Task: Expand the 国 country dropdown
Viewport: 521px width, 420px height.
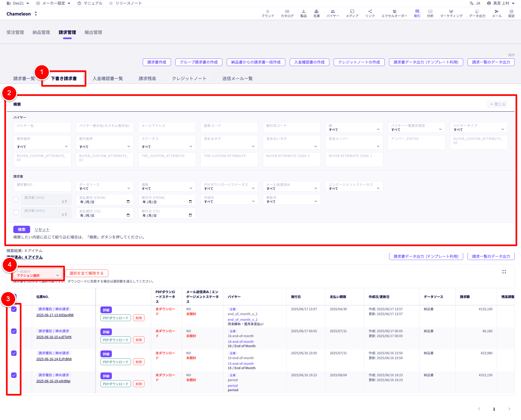Action: click(354, 128)
